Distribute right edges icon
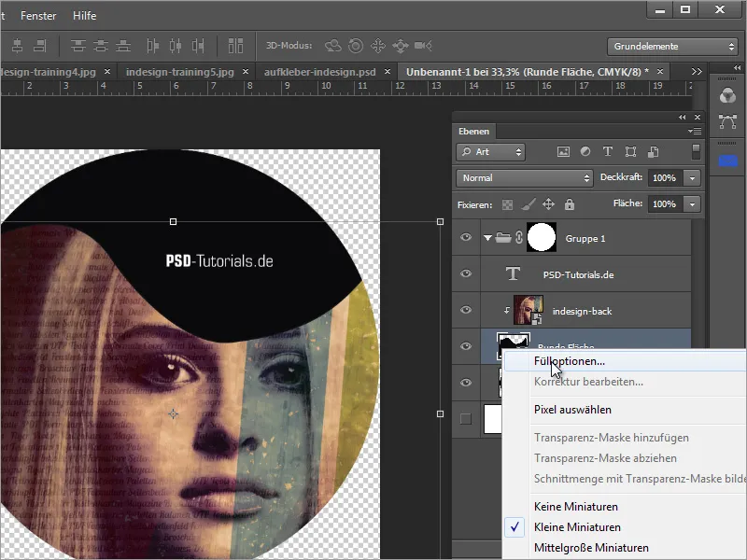747x560 pixels. (198, 46)
